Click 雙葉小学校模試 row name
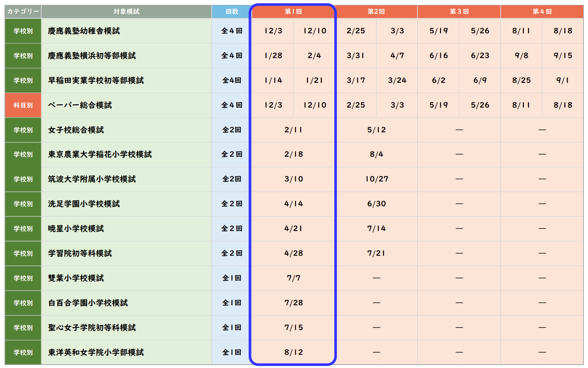Viewport: 588px width, 368px height. click(76, 278)
